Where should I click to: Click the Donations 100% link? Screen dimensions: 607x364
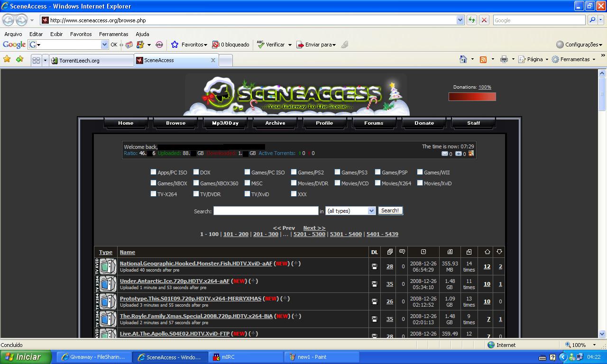485,87
